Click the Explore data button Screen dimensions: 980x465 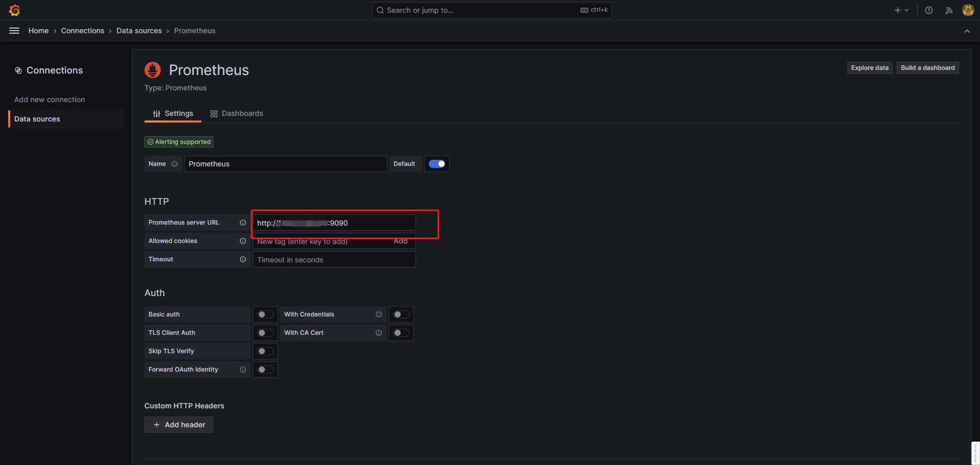(x=870, y=68)
